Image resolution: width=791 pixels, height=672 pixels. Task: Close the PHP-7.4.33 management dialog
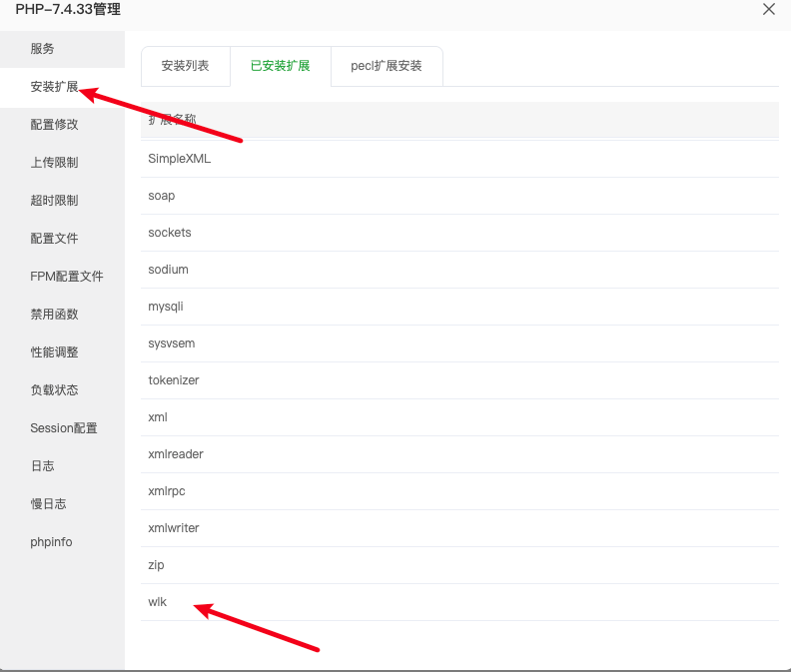[768, 10]
